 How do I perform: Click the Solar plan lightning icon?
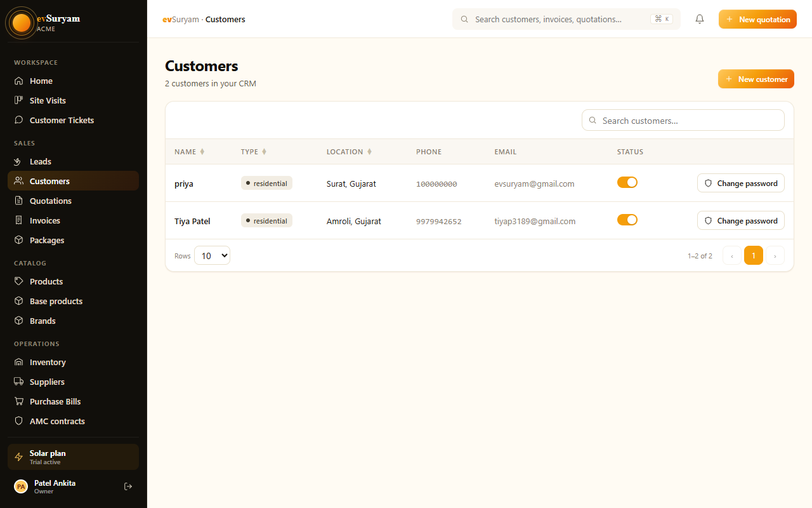click(19, 457)
